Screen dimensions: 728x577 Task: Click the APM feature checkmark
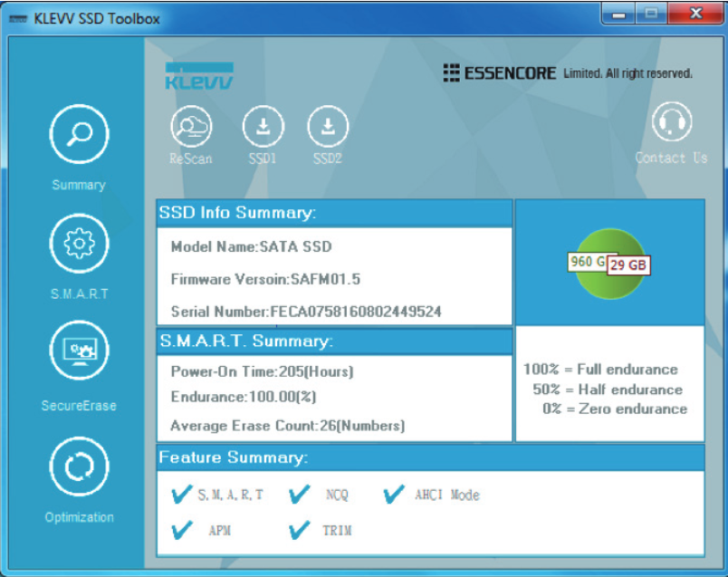point(181,530)
